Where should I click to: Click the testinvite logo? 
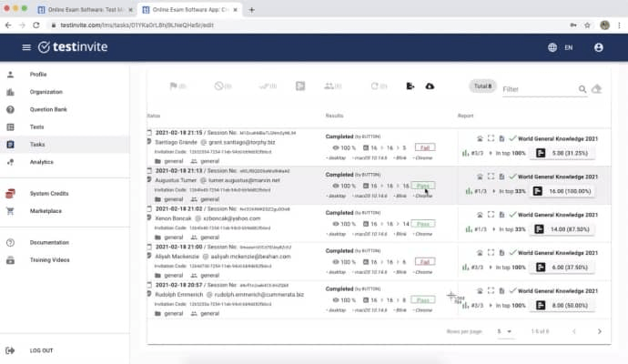click(73, 46)
